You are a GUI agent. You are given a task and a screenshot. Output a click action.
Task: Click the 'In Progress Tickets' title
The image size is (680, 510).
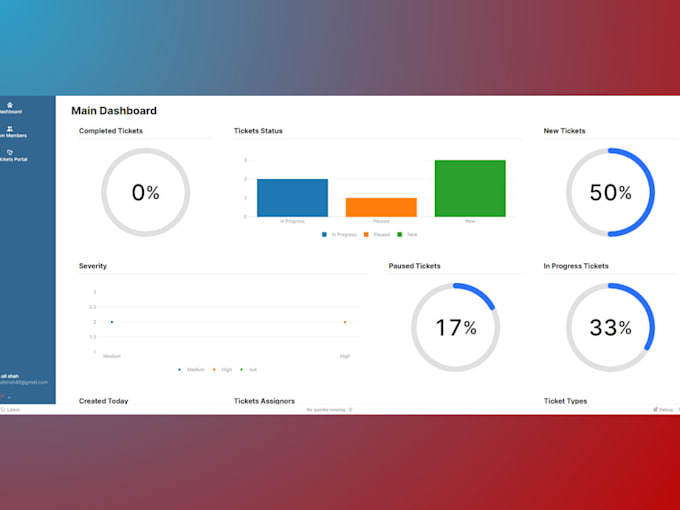[x=576, y=266]
